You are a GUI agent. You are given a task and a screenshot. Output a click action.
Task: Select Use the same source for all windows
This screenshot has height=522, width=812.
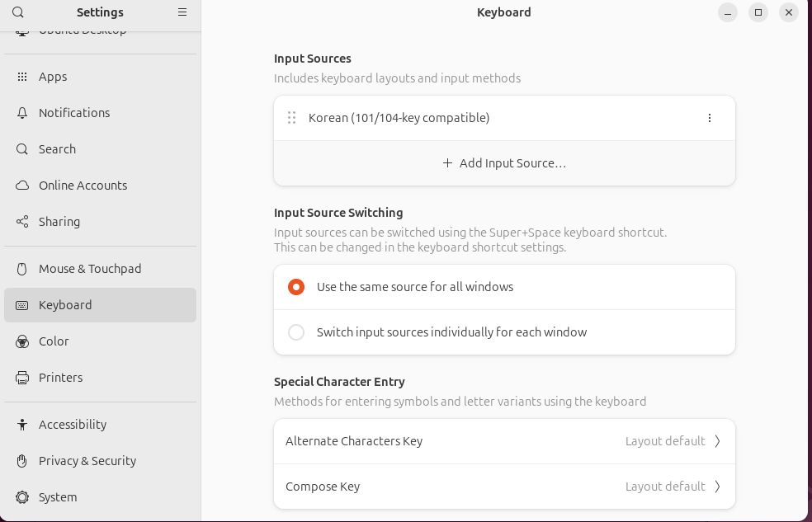tap(504, 287)
